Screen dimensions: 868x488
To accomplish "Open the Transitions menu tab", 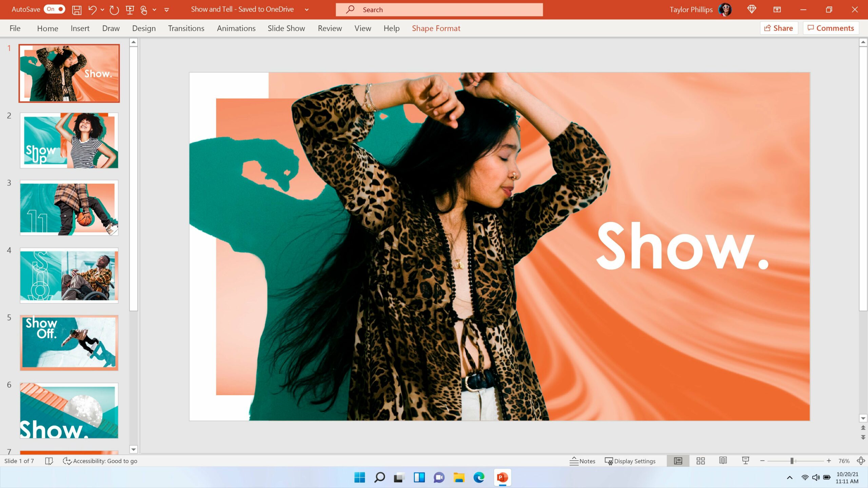I will 186,28.
